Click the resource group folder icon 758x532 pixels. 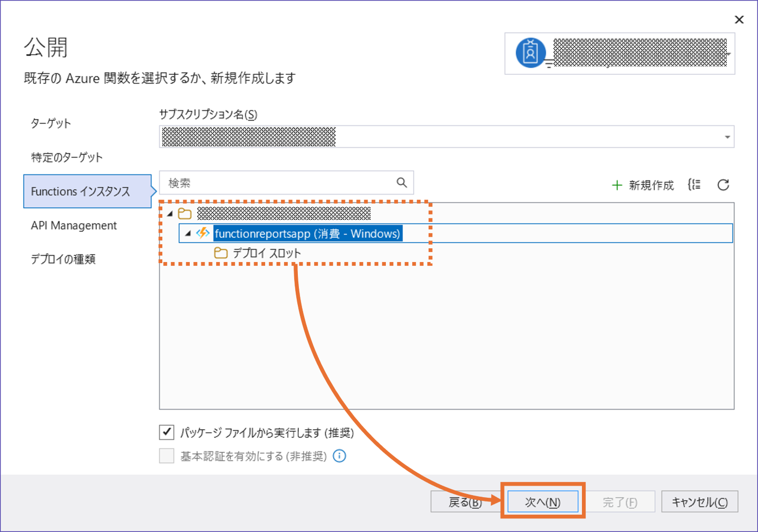185,213
